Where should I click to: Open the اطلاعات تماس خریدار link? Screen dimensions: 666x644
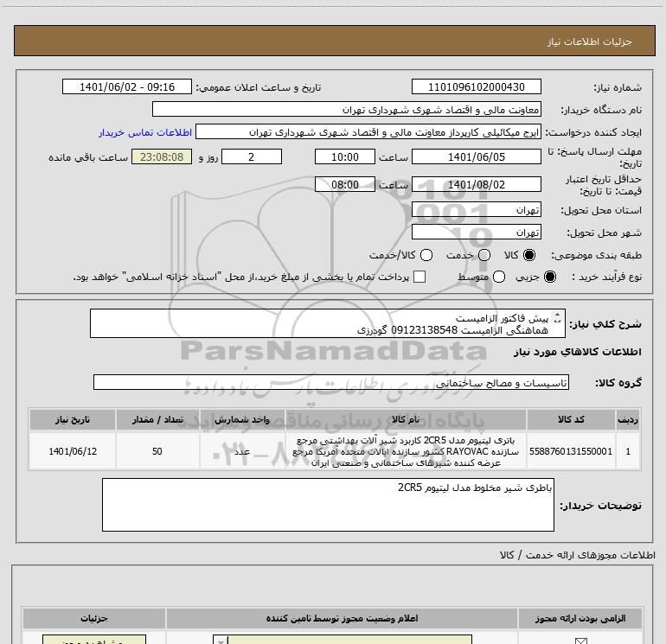pyautogui.click(x=145, y=132)
